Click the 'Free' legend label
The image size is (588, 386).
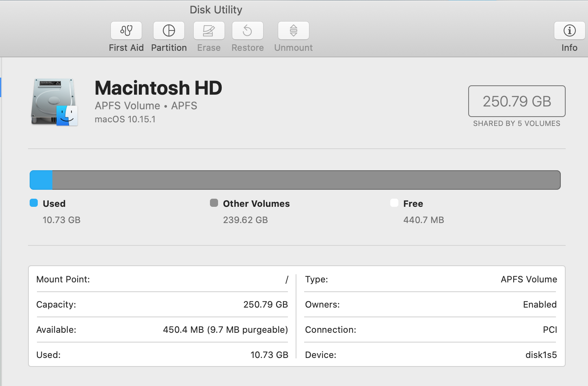coord(413,204)
